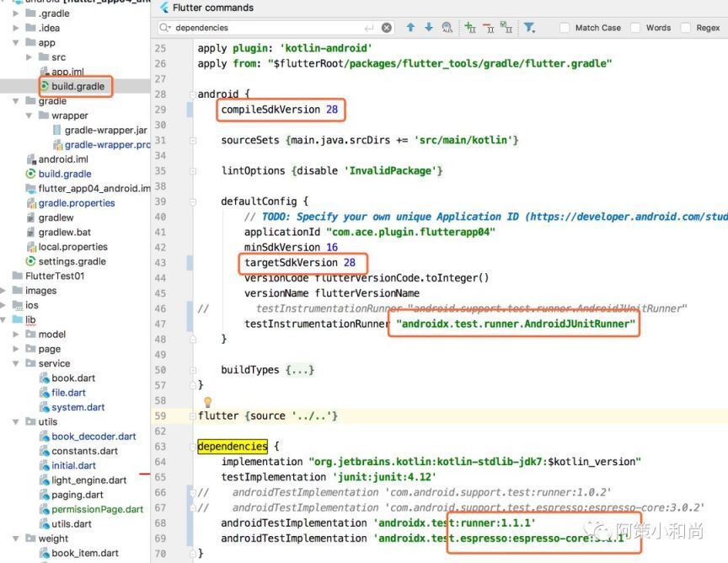Jump to previous occurrence with up arrow
Viewport: 728px width, 563px height.
[410, 28]
